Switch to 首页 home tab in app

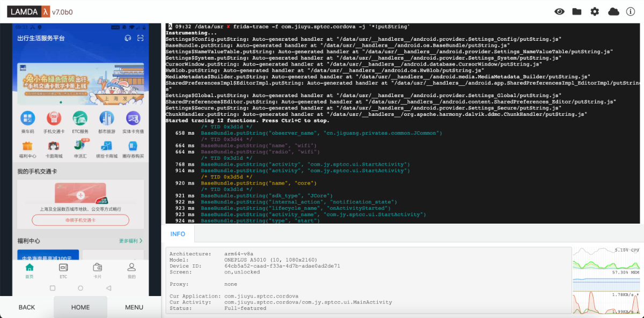point(30,270)
